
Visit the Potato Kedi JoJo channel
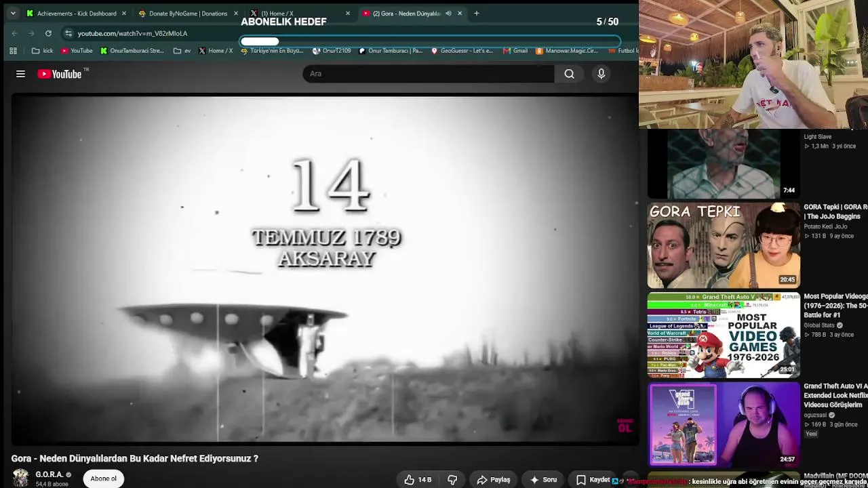coord(825,226)
